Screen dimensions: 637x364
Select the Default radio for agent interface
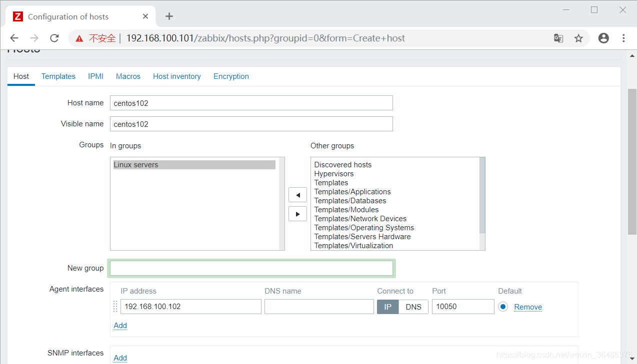pyautogui.click(x=503, y=307)
